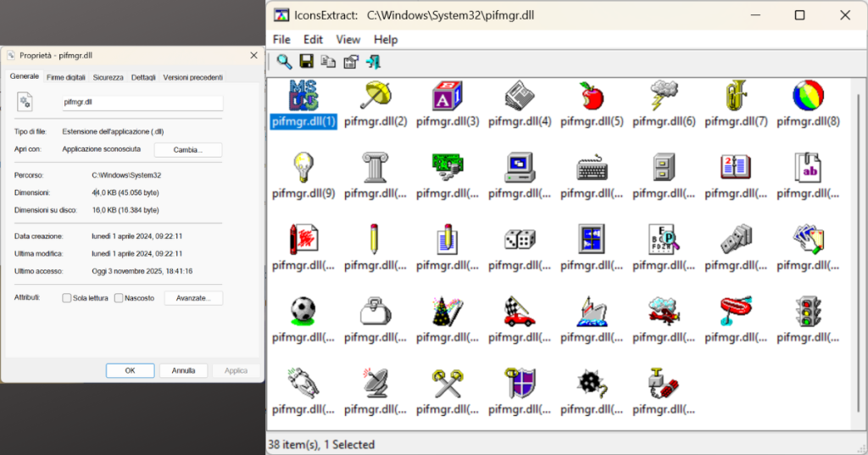Image resolution: width=868 pixels, height=455 pixels.
Task: Select the yellow umbrella icon pifmgr.dll(2)
Action: (375, 96)
